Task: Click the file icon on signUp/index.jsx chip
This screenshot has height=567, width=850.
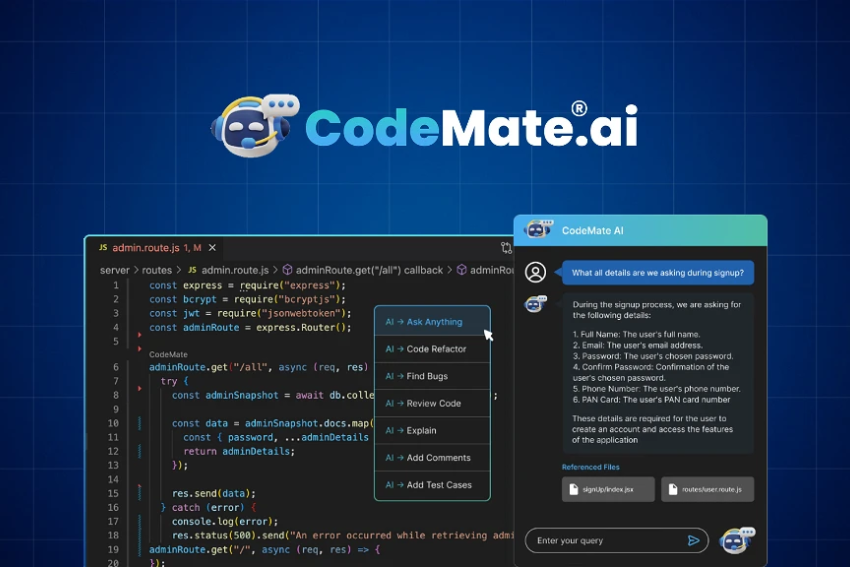Action: point(574,489)
